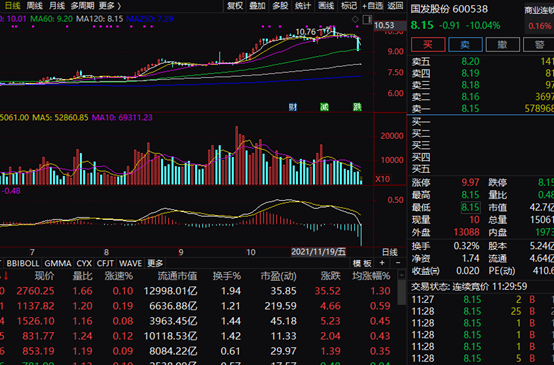The width and height of the screenshot is (554, 365).
Task: Select the CYX indicator tab
Action: (x=84, y=263)
